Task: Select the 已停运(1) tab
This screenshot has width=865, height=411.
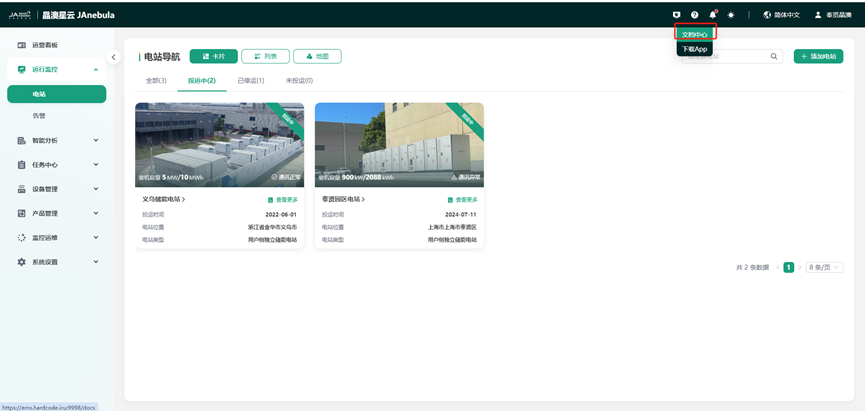Action: tap(250, 80)
